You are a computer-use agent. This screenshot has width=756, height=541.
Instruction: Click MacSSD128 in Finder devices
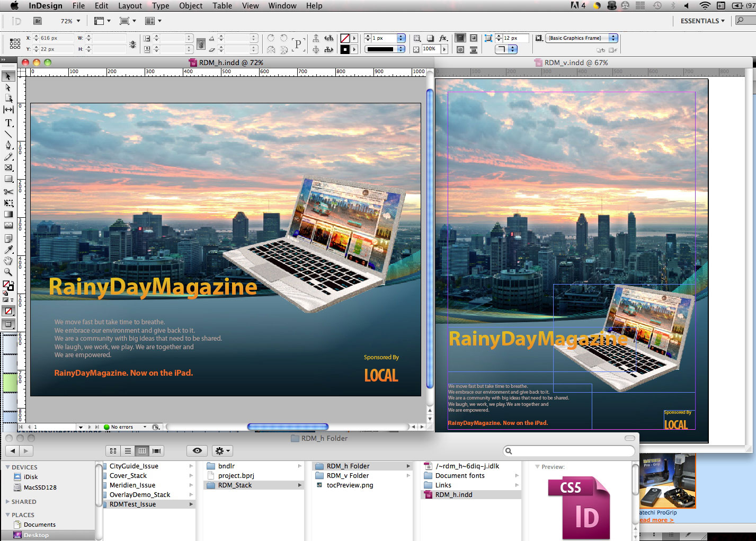point(40,487)
